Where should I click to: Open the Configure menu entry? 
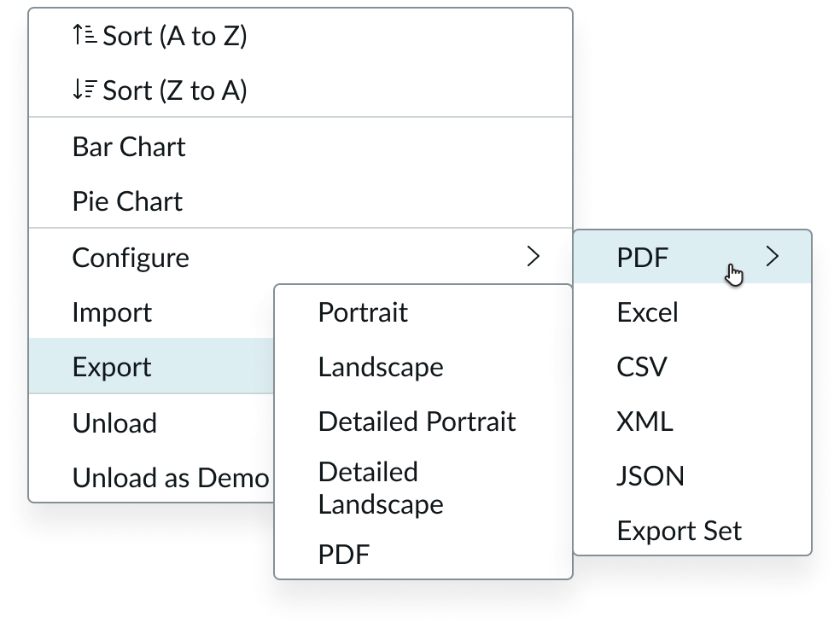point(300,258)
